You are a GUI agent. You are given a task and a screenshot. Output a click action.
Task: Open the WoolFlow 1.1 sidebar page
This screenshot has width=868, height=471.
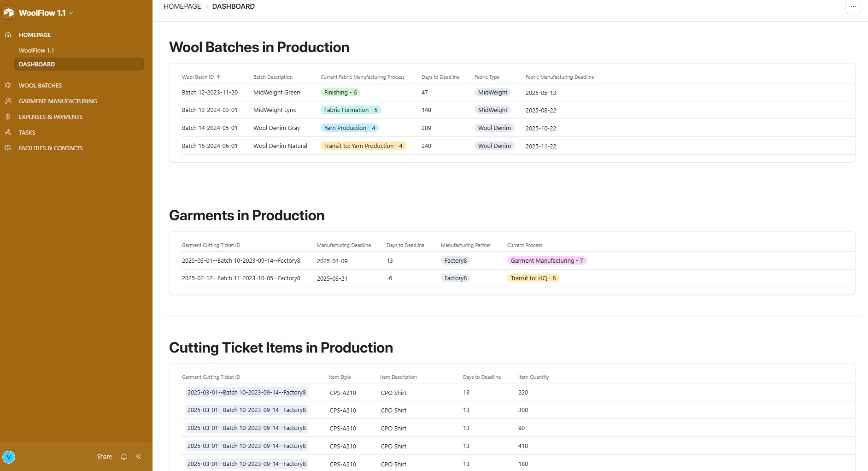coord(36,50)
